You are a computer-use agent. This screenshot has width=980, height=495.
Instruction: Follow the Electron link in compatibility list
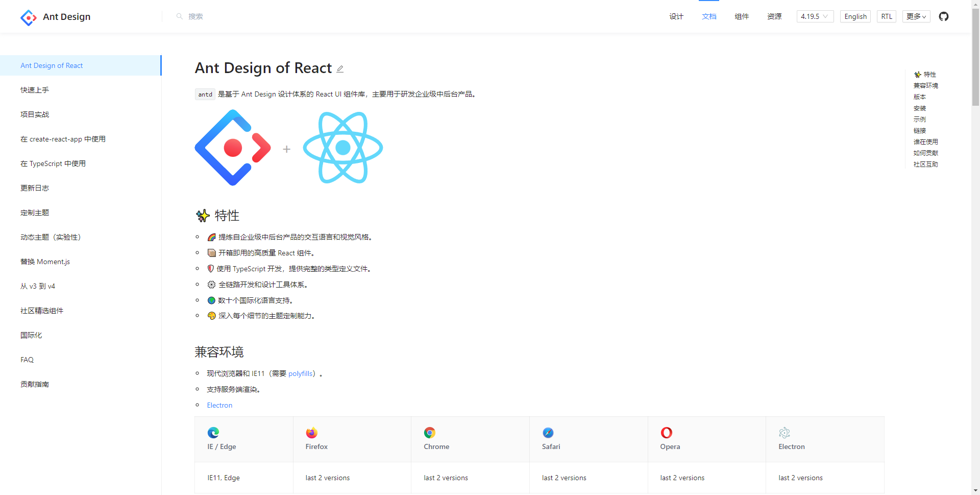[x=219, y=405]
